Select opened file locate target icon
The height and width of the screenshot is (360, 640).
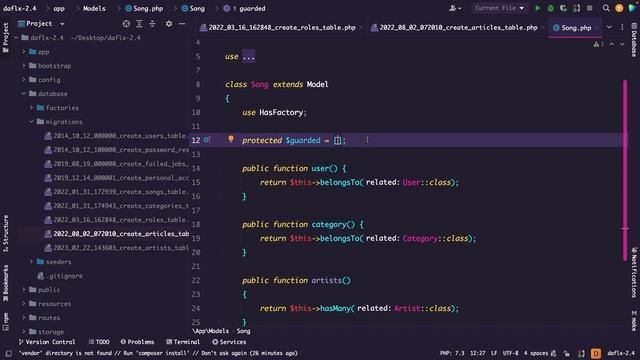point(126,24)
